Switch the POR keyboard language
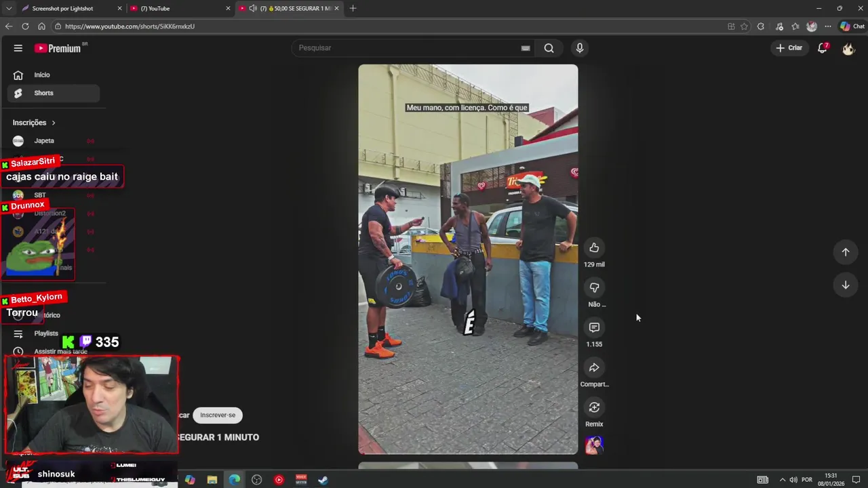The width and height of the screenshot is (868, 488). [x=807, y=480]
